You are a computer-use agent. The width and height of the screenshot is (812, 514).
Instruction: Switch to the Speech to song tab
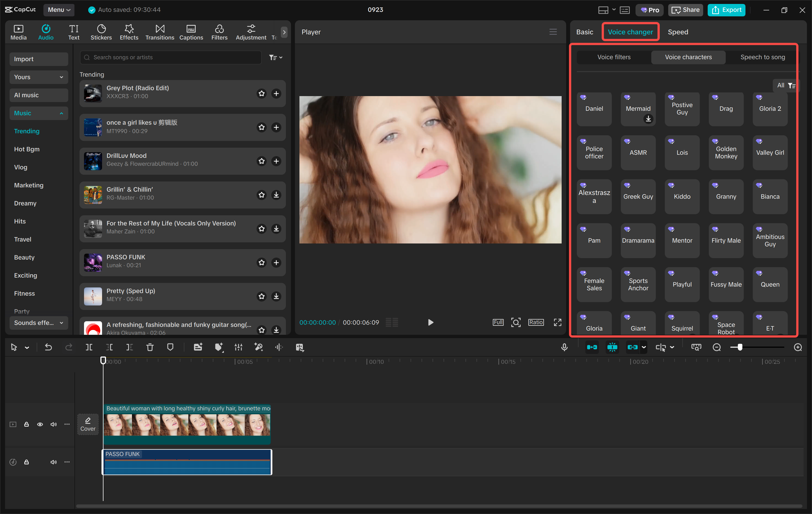click(x=762, y=57)
